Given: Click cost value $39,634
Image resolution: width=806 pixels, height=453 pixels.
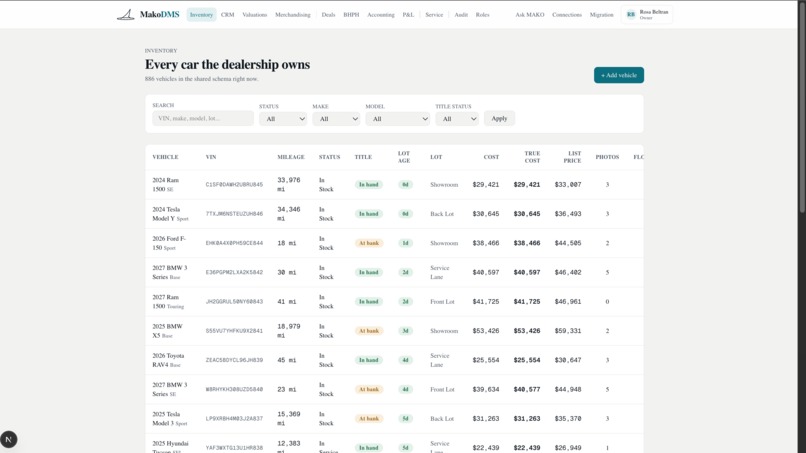Looking at the screenshot, I should 486,390.
